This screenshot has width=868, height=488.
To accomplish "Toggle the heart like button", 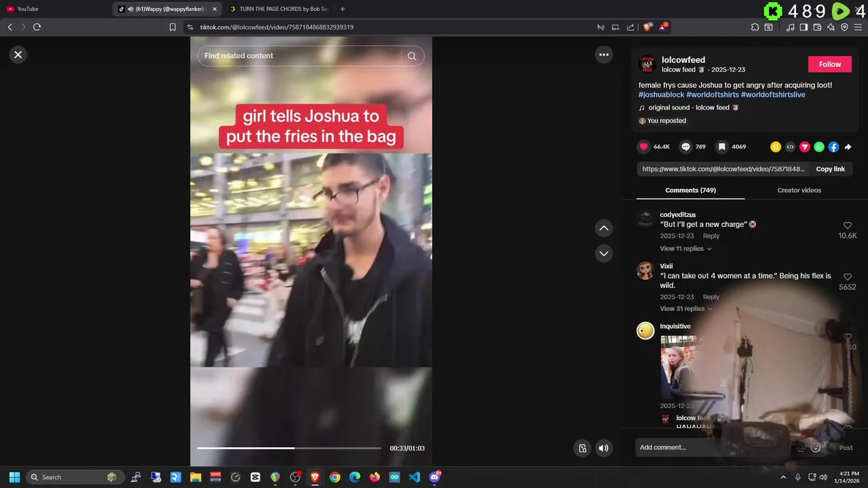I will click(644, 146).
